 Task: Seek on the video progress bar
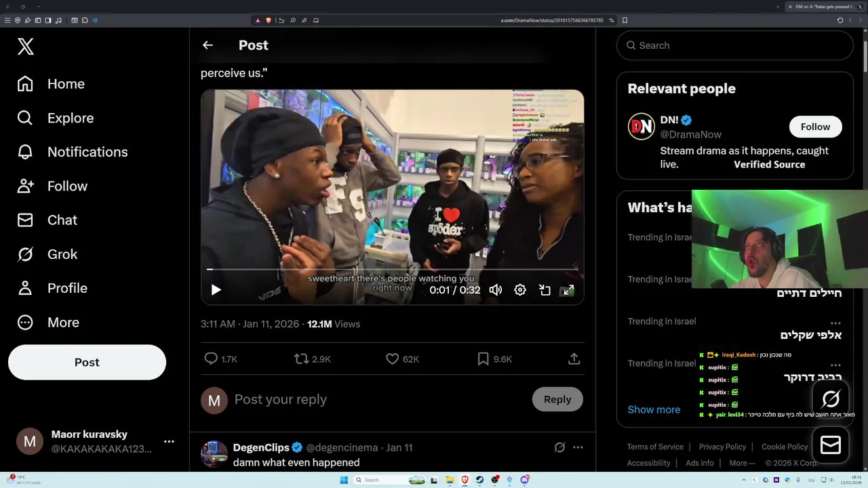pyautogui.click(x=392, y=270)
